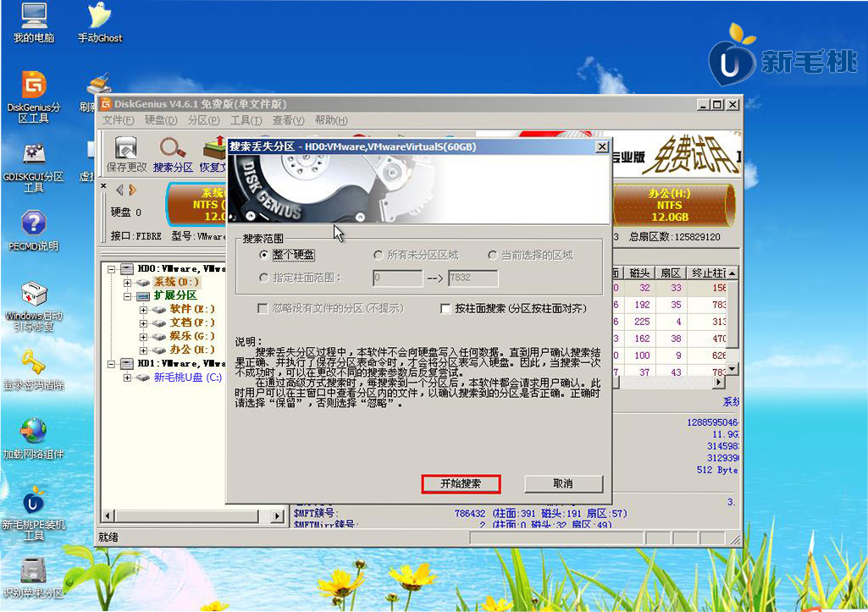This screenshot has width=868, height=612.
Task: Collapse the HD1 disk node
Action: click(111, 363)
